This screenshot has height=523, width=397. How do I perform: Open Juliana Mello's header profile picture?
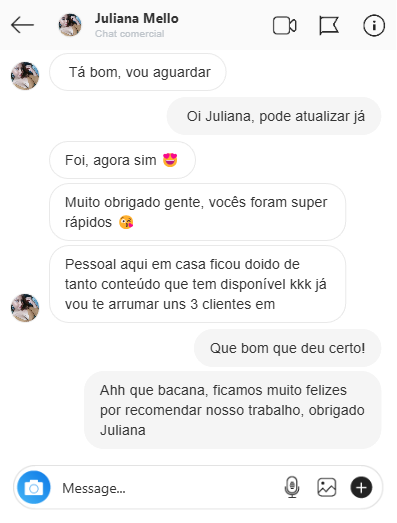[x=70, y=25]
